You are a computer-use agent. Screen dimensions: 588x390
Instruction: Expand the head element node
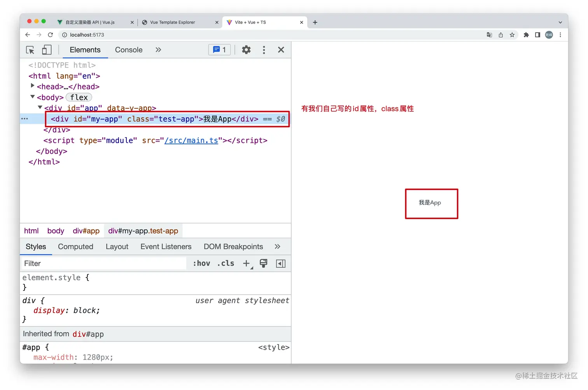(33, 86)
